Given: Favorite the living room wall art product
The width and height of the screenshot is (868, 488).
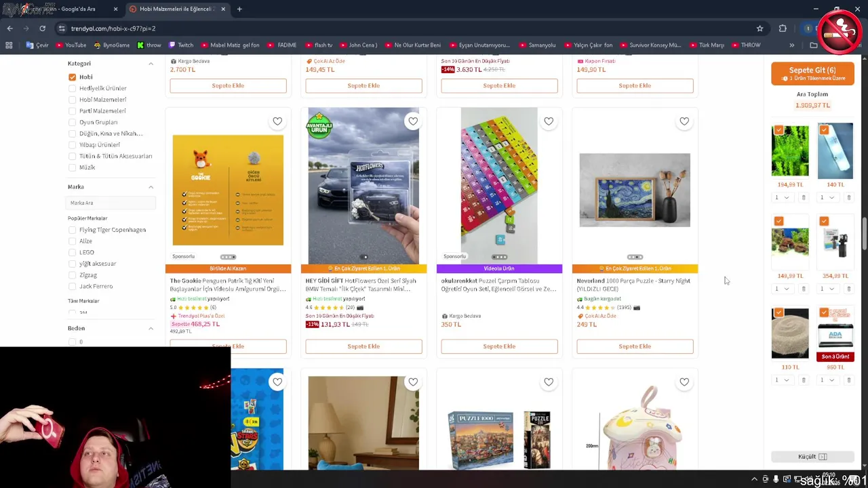Looking at the screenshot, I should click(413, 382).
